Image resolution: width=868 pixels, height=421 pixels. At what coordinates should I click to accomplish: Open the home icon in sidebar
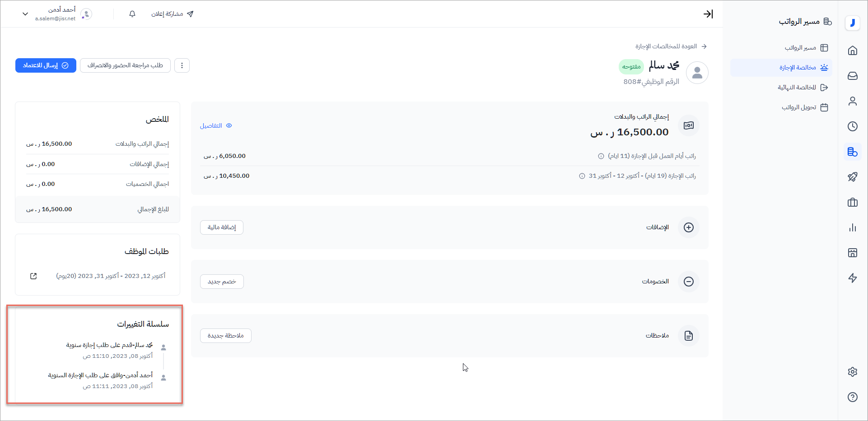click(x=852, y=51)
